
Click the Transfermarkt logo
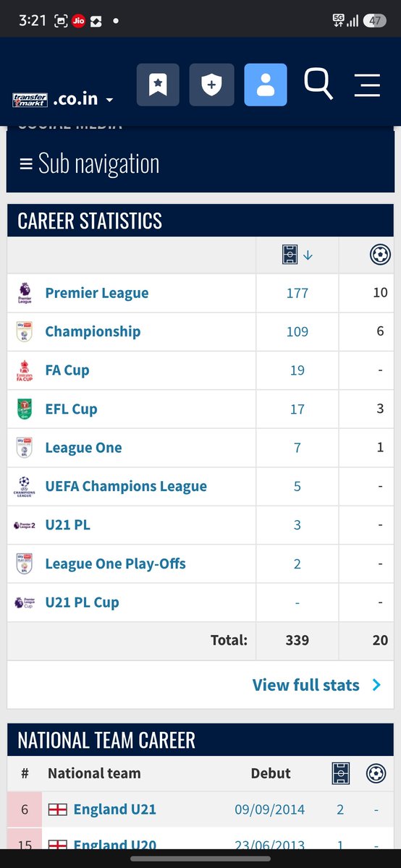point(30,101)
